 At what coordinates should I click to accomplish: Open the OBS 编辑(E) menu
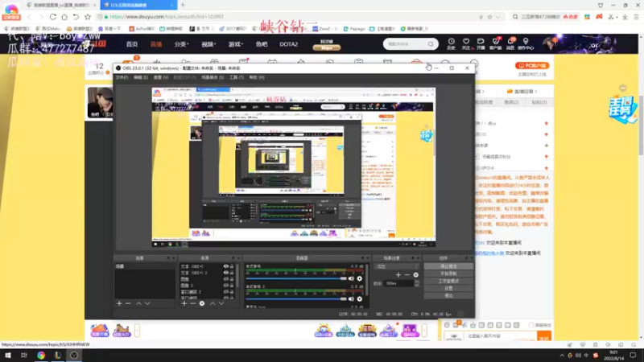141,77
